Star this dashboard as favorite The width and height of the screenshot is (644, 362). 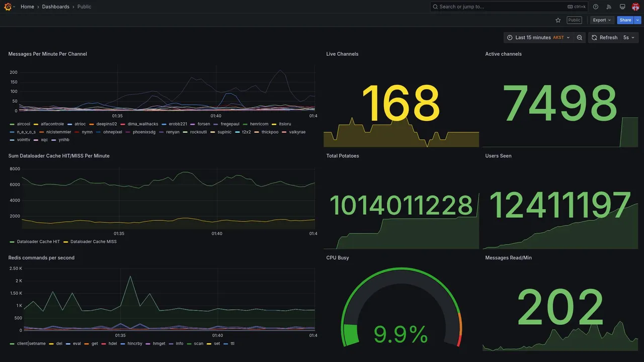coord(558,20)
